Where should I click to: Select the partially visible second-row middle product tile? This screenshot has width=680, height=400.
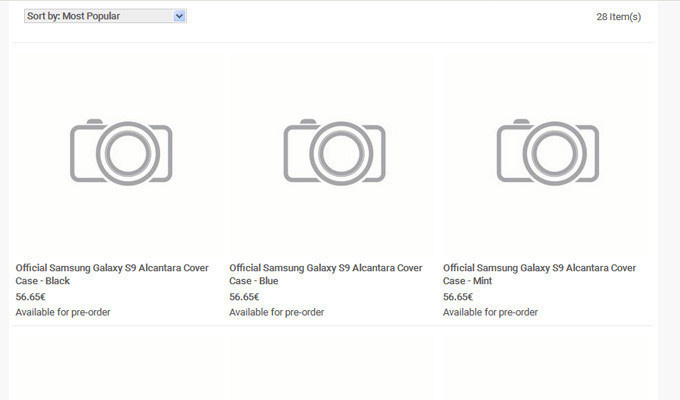(334, 366)
